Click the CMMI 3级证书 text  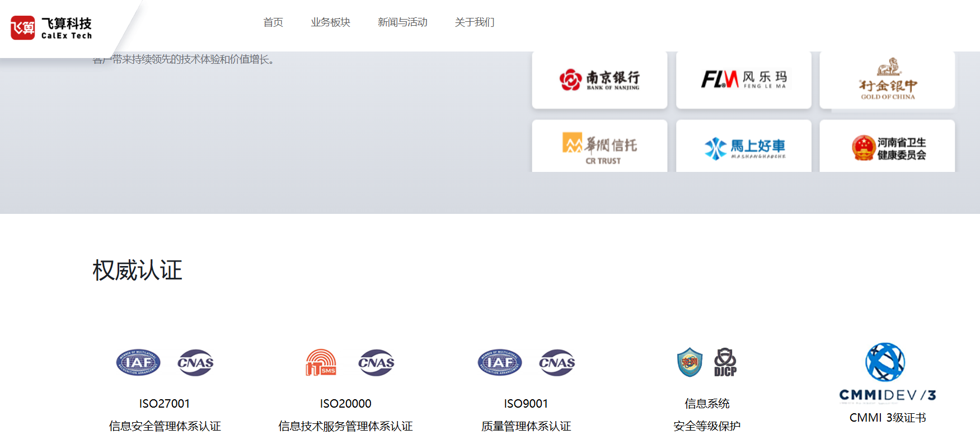(888, 418)
